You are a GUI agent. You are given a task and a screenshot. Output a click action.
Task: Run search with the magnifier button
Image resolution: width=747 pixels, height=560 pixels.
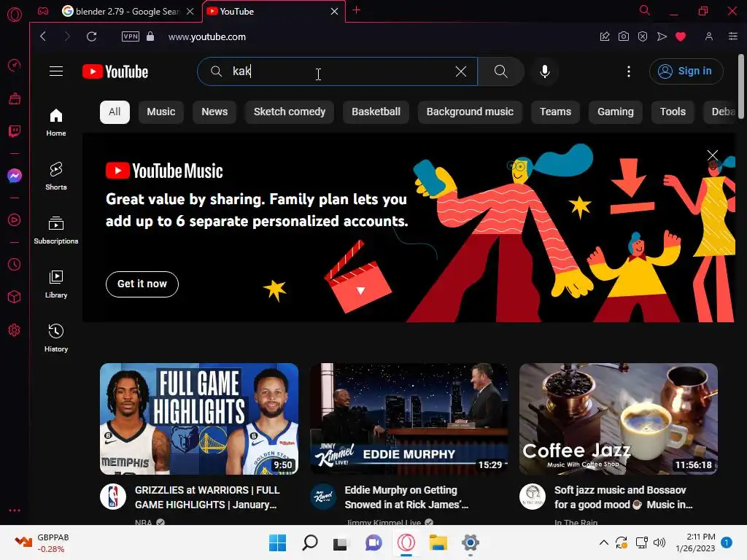500,71
